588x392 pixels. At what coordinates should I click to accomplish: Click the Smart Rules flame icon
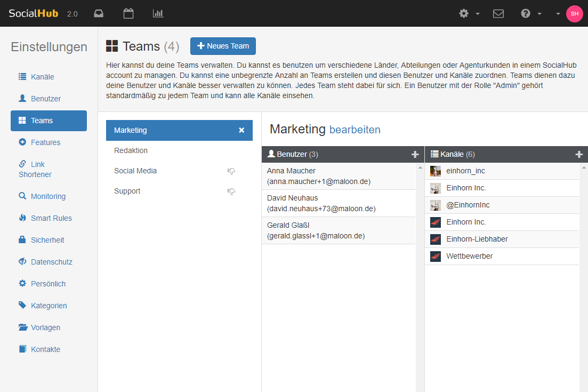22,218
